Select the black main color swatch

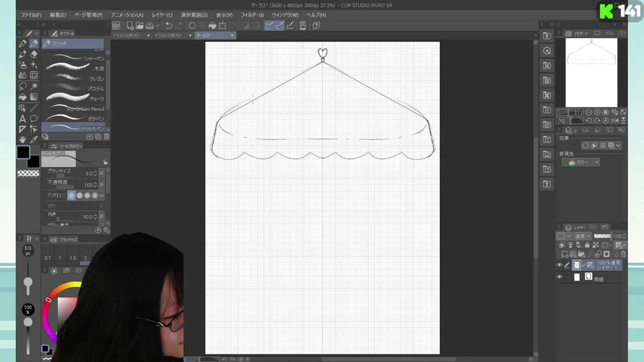pos(23,152)
